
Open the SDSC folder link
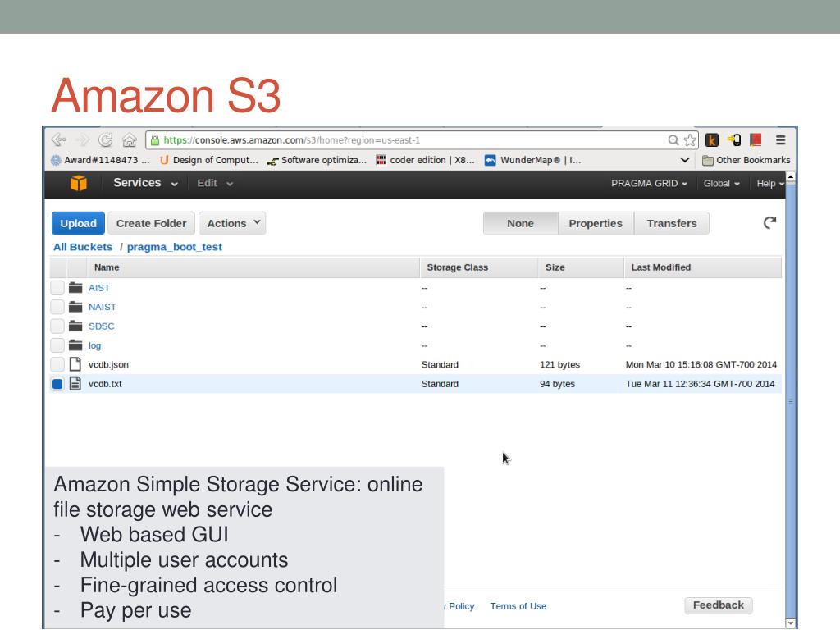(101, 326)
